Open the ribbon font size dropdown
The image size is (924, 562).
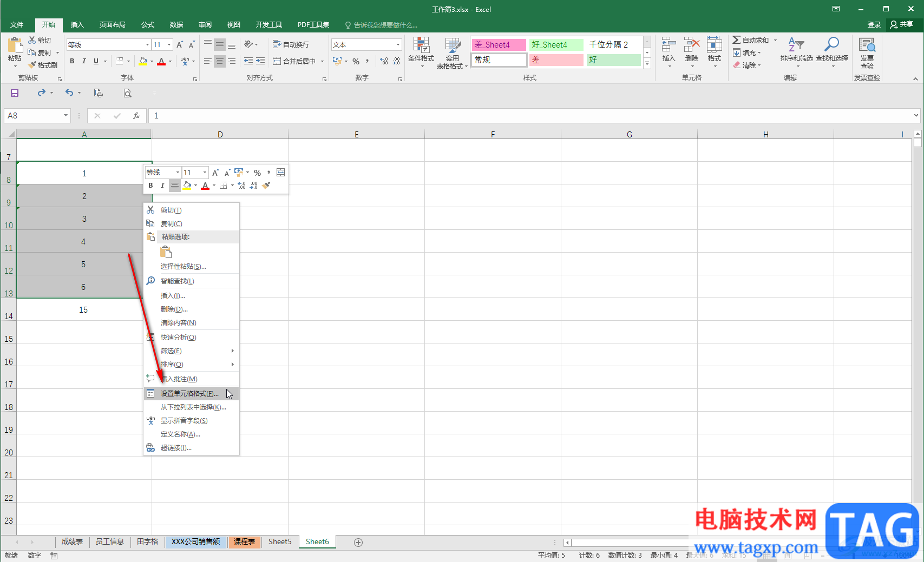pyautogui.click(x=169, y=45)
